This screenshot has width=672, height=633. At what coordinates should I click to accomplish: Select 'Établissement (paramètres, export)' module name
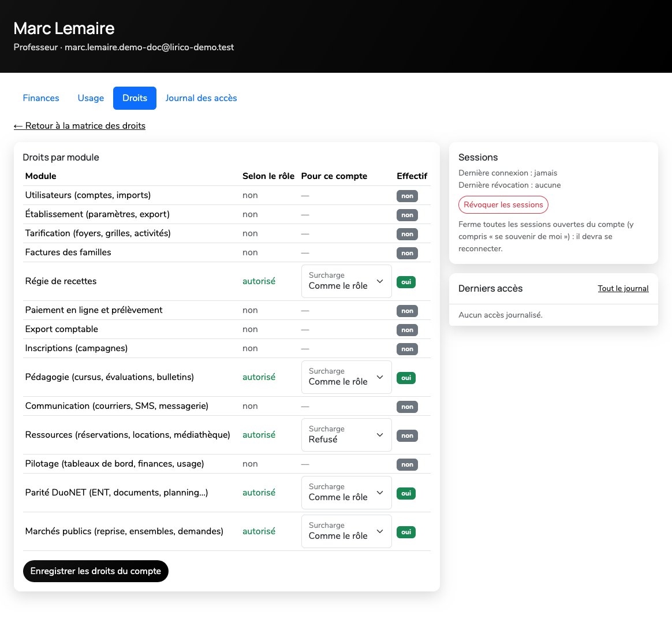tap(98, 214)
